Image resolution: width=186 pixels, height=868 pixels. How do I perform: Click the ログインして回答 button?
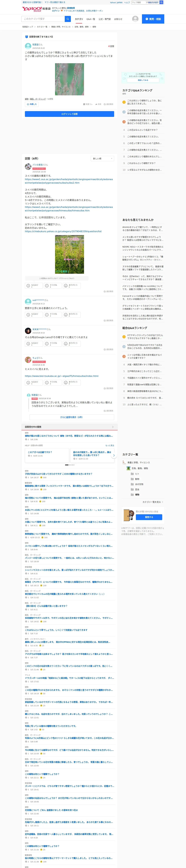70,114
